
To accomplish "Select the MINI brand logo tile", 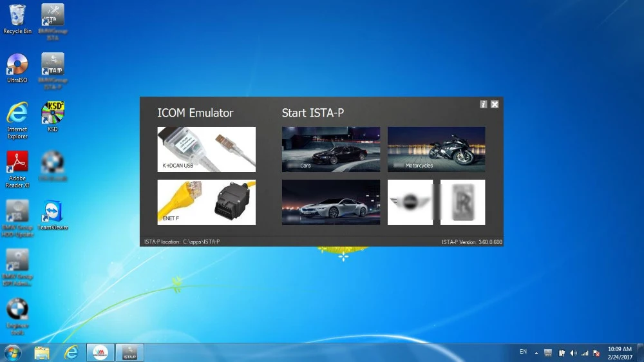I will pyautogui.click(x=410, y=202).
